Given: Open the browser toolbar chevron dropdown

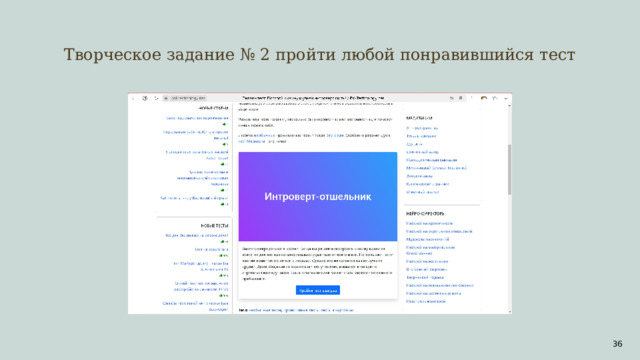Looking at the screenshot, I should pyautogui.click(x=506, y=98).
